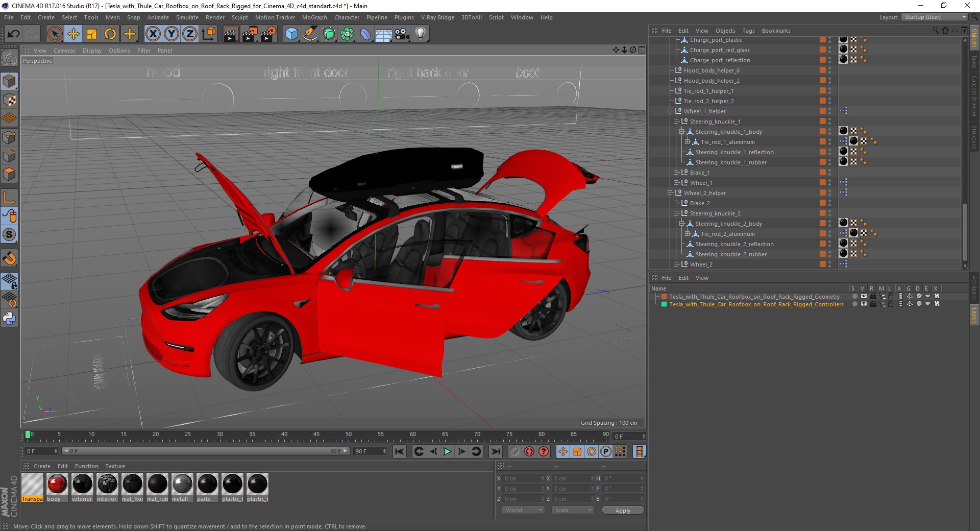Switch to Polygons mode
The width and height of the screenshot is (980, 531).
pos(9,174)
